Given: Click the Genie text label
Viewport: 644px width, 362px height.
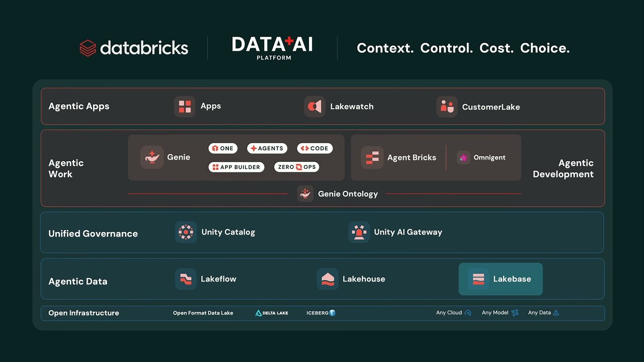Looking at the screenshot, I should click(179, 157).
